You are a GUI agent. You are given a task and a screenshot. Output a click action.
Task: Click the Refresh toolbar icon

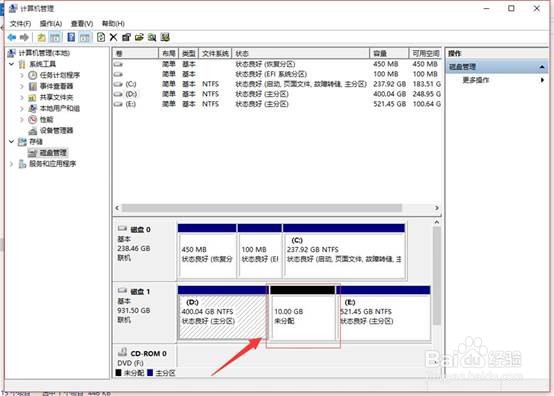point(101,37)
